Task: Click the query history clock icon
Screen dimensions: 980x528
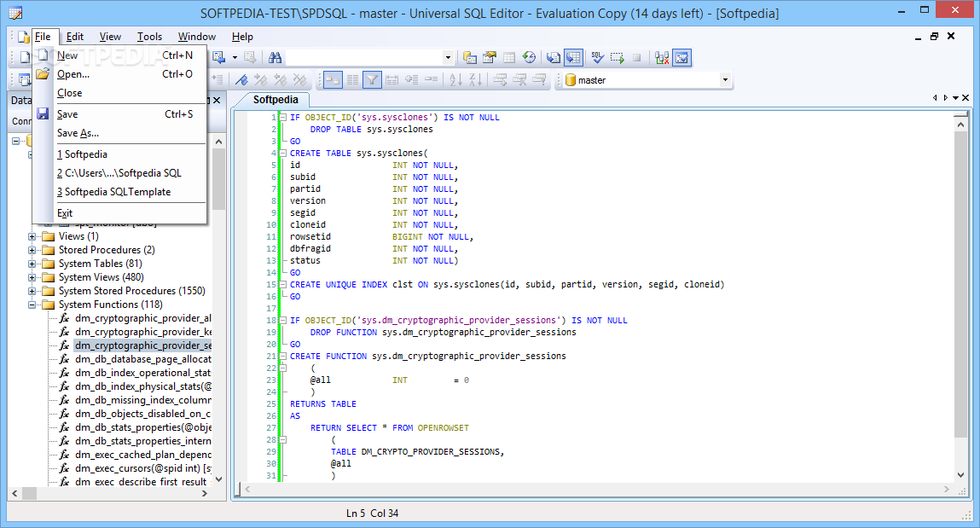Action: (x=529, y=58)
